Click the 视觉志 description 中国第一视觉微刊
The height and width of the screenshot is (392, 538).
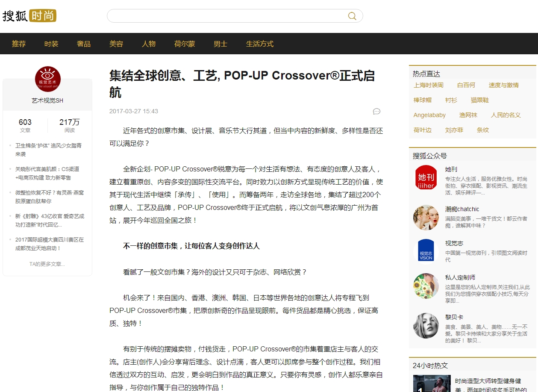coord(486,256)
